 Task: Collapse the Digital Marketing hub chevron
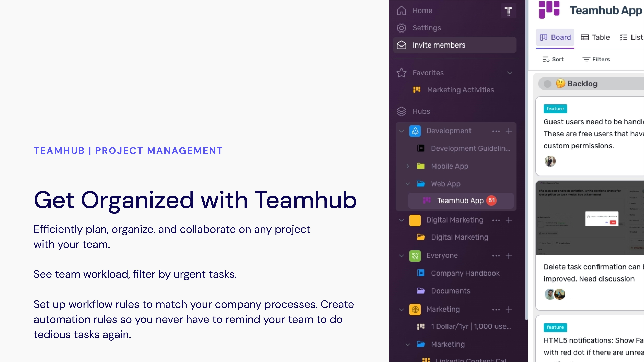click(x=402, y=220)
